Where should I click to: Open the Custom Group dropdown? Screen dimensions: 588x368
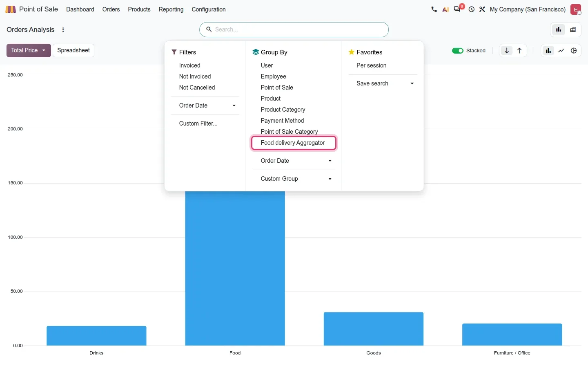click(x=294, y=179)
